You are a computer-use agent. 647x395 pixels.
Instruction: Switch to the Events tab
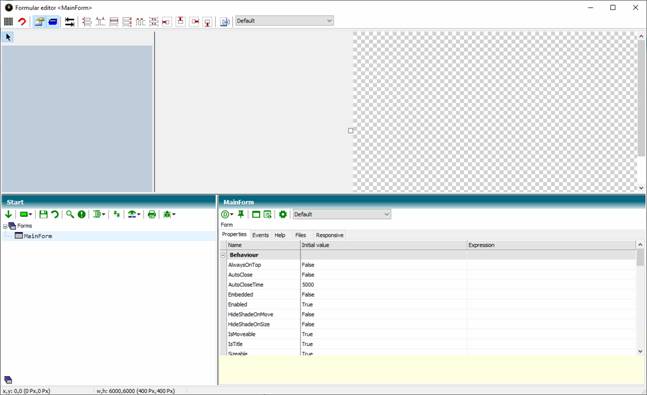pyautogui.click(x=260, y=235)
